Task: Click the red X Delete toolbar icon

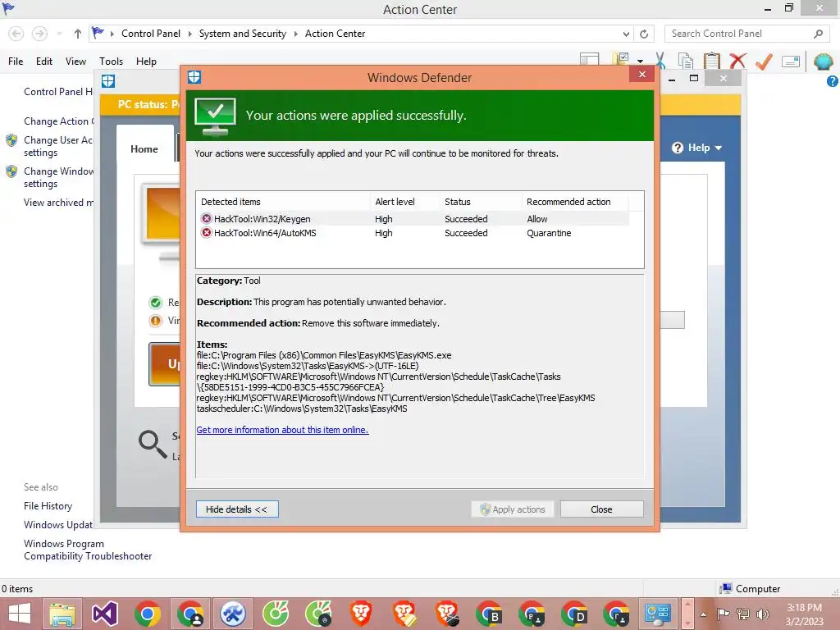Action: [737, 61]
